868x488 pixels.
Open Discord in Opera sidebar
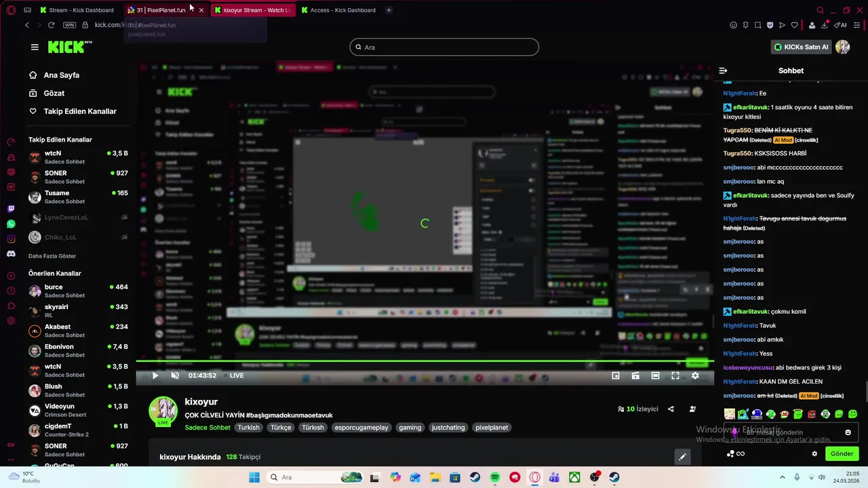tap(11, 253)
